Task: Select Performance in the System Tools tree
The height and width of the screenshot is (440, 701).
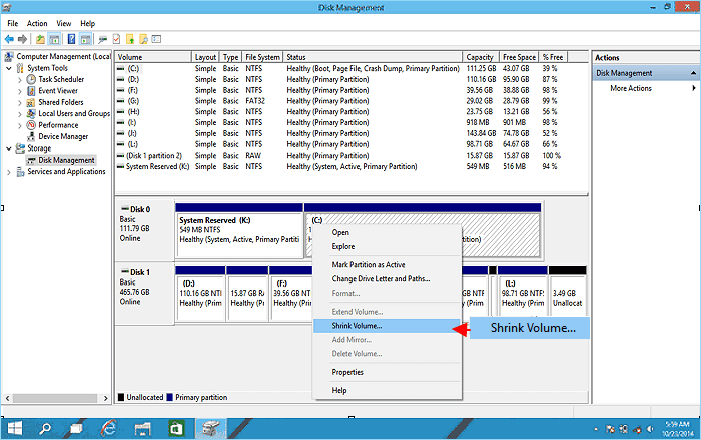Action: 60,125
